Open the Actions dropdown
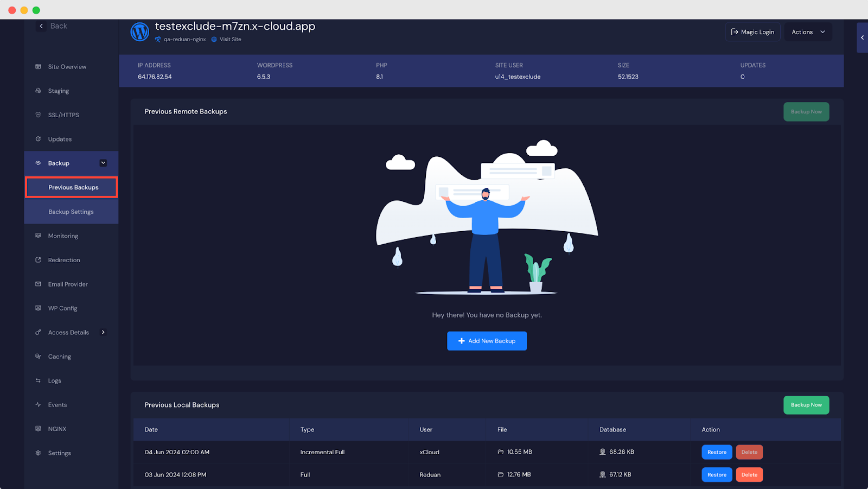 [x=807, y=31]
